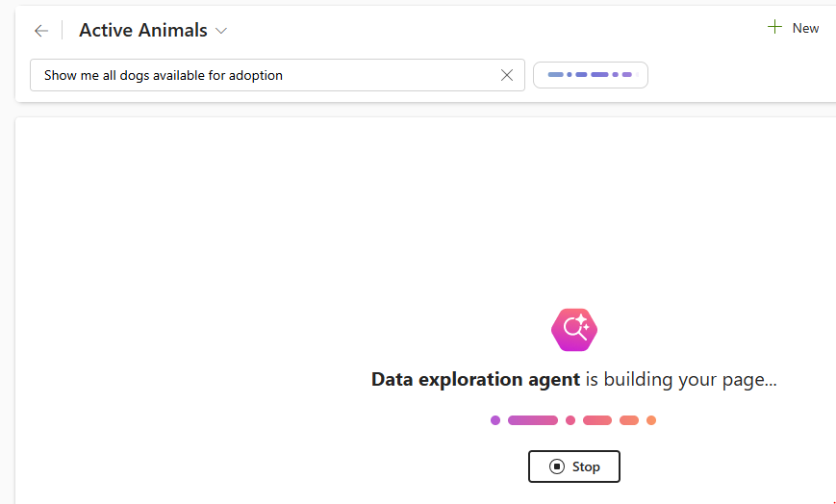Click the "is building your page..." text
836x504 pixels.
(681, 380)
